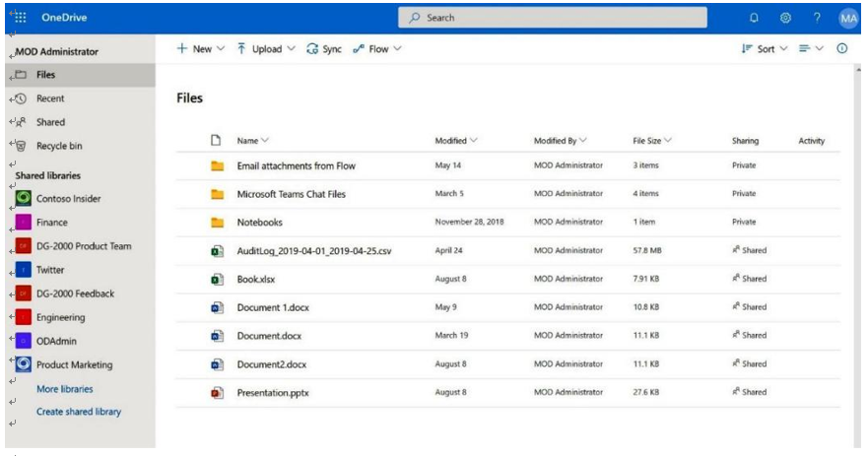Open the Sort dropdown
Viewport: 868px width, 456px height.
pos(765,48)
